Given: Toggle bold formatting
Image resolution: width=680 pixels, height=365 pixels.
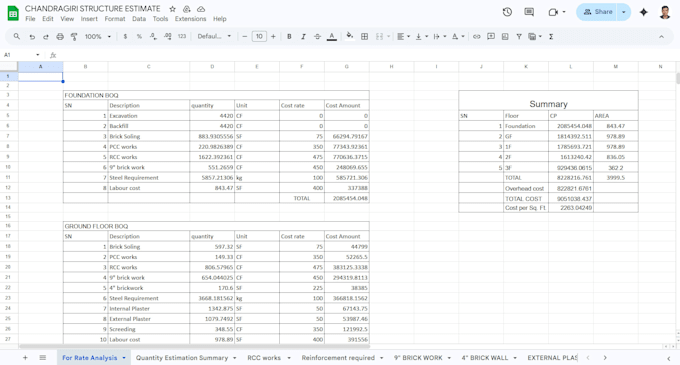Looking at the screenshot, I should (x=289, y=37).
